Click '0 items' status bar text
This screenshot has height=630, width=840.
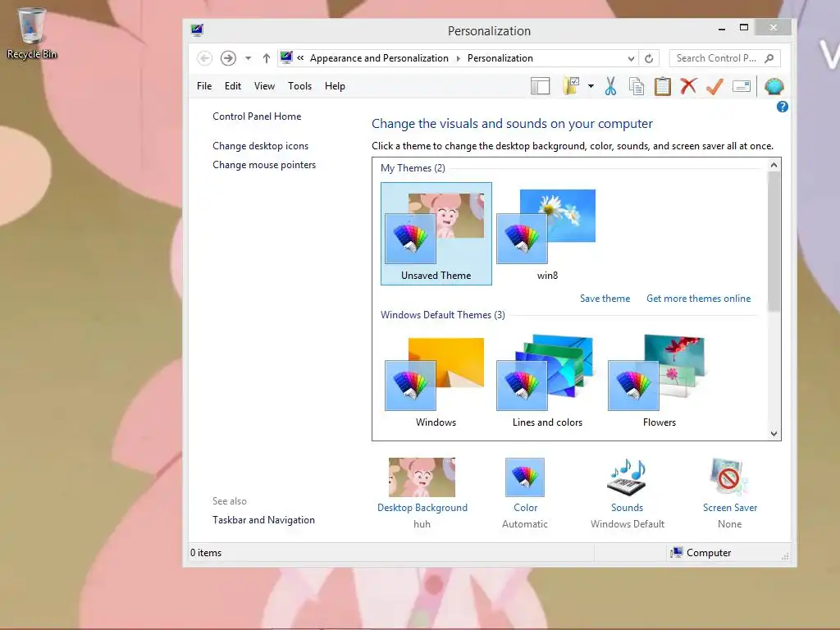pos(206,552)
